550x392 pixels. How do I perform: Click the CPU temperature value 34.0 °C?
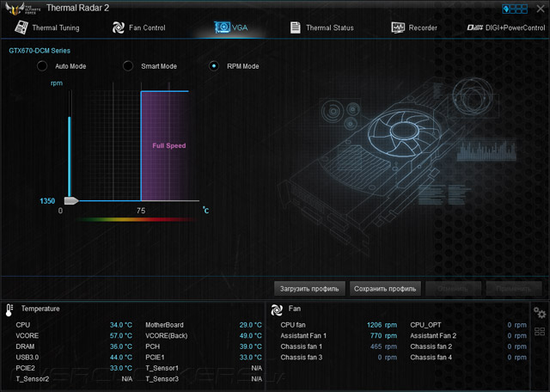pyautogui.click(x=121, y=325)
